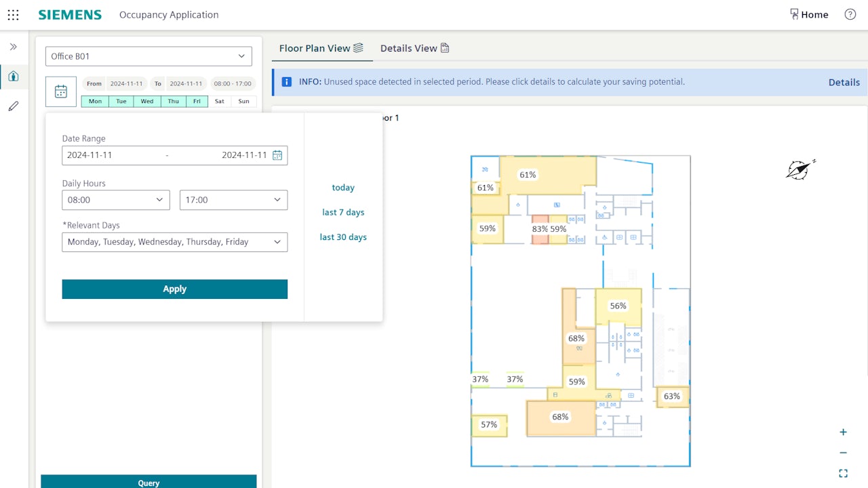Image resolution: width=868 pixels, height=488 pixels.
Task: Click the Siemens logo
Action: [x=70, y=14]
